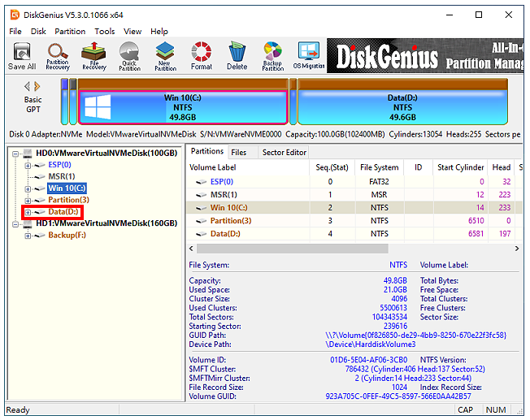Image resolution: width=530 pixels, height=420 pixels.
Task: Select MSR(1) in the disk tree
Action: tap(62, 176)
